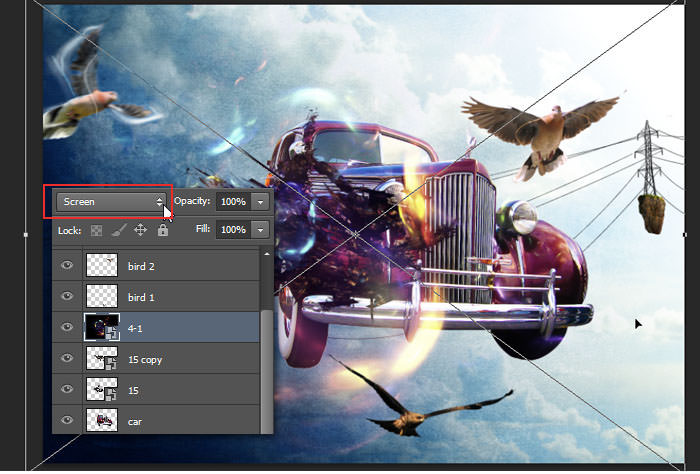Select layer named bird 1
The width and height of the screenshot is (700, 474).
click(x=141, y=297)
